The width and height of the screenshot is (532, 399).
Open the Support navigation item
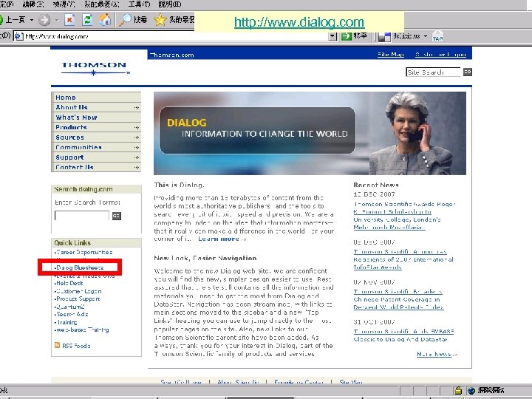point(96,157)
